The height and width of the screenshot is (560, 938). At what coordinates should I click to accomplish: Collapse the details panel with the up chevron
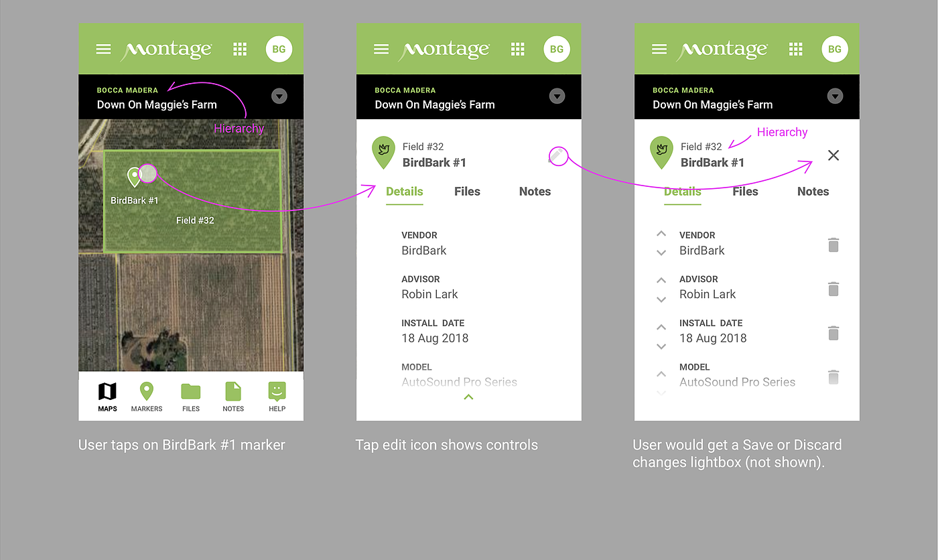point(468,397)
